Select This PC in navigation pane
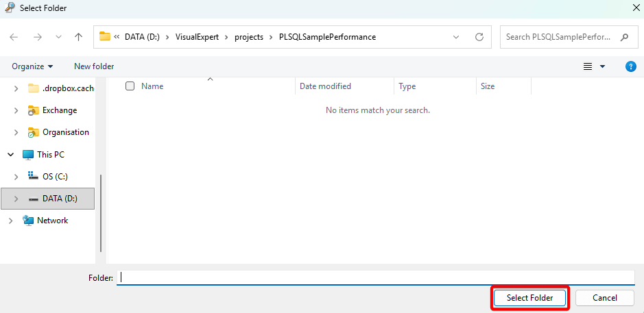 pos(43,155)
